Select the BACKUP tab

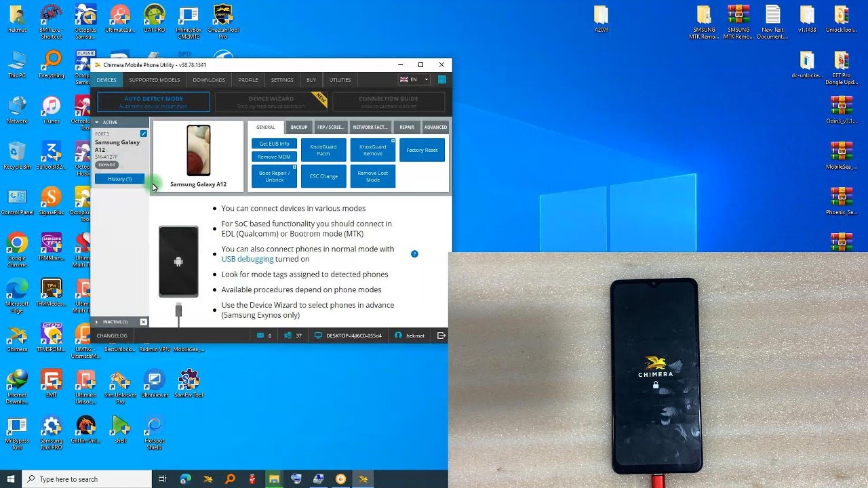[x=299, y=127]
